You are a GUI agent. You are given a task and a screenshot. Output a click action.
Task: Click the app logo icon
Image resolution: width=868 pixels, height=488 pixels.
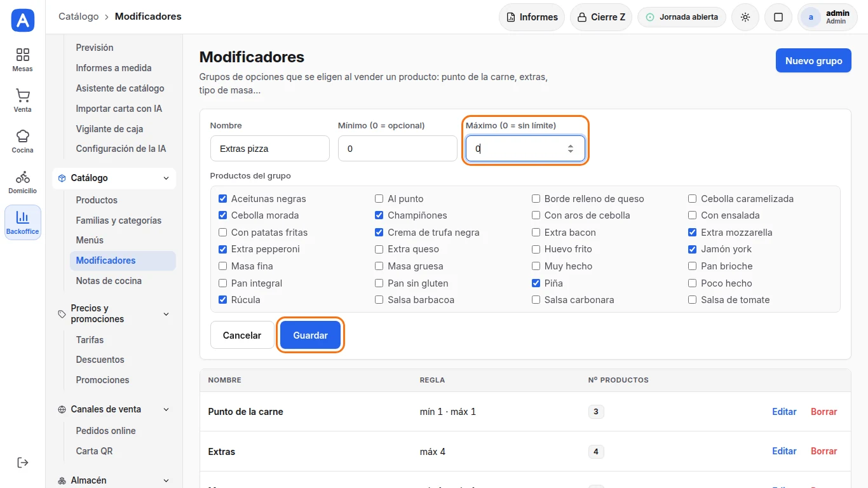(x=22, y=20)
